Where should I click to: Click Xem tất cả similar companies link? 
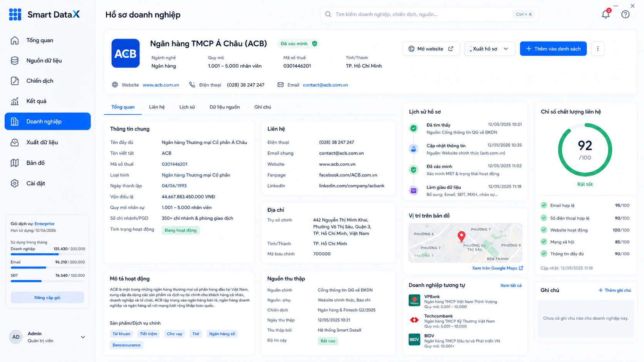[511, 285]
